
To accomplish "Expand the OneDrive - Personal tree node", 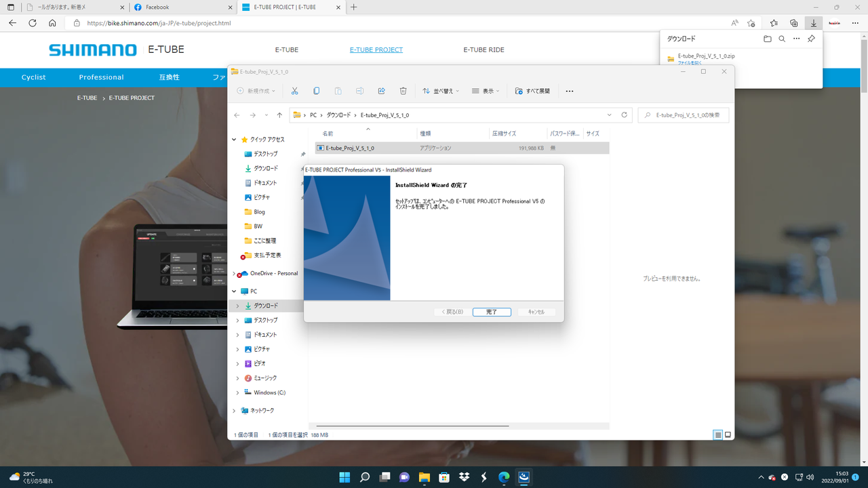I will (235, 274).
